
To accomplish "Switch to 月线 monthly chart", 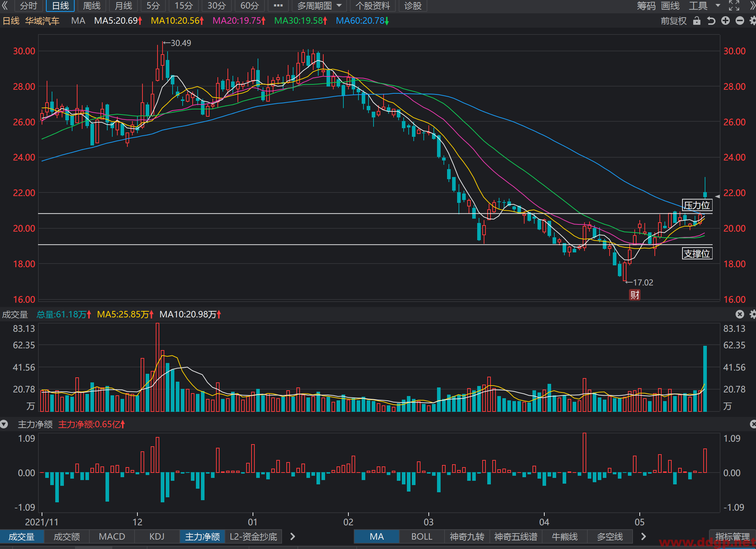I will (123, 5).
